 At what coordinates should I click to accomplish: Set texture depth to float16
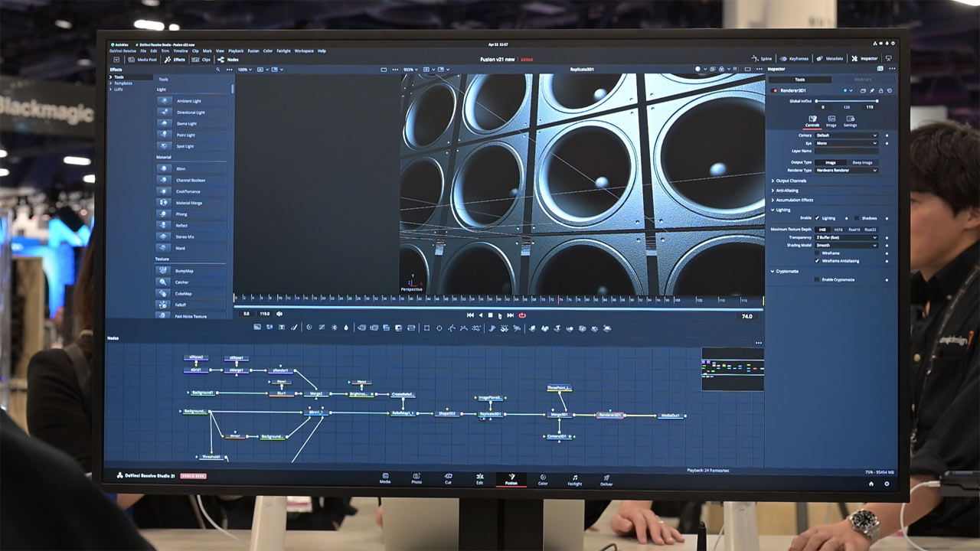pos(854,230)
